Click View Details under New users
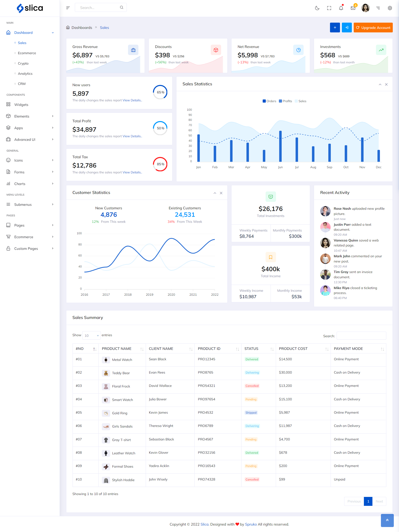 (132, 100)
